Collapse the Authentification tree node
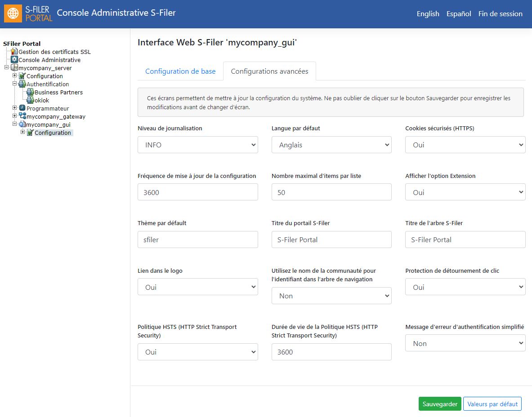 pos(14,84)
